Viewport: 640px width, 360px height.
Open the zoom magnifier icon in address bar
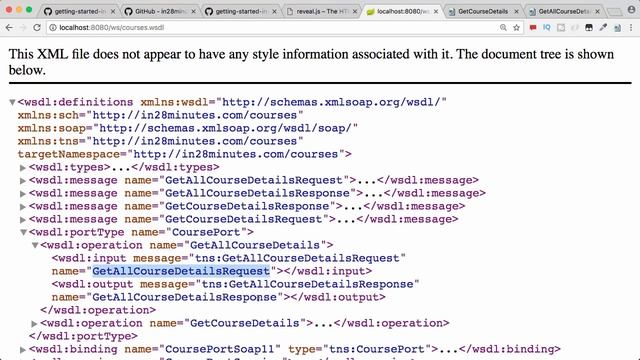[x=503, y=27]
